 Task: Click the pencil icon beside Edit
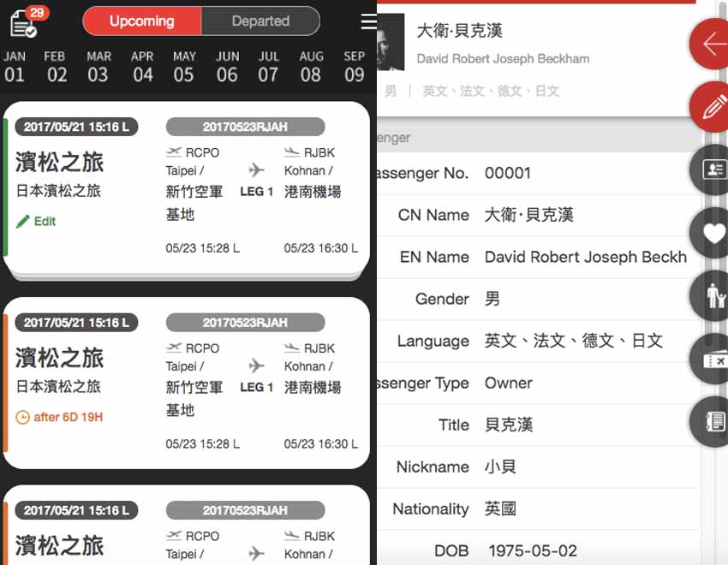(x=23, y=221)
